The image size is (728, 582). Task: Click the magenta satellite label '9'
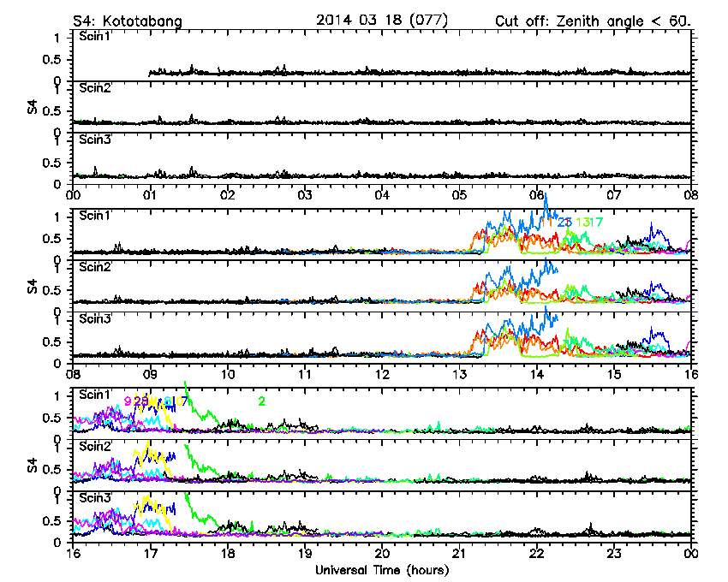pyautogui.click(x=128, y=401)
